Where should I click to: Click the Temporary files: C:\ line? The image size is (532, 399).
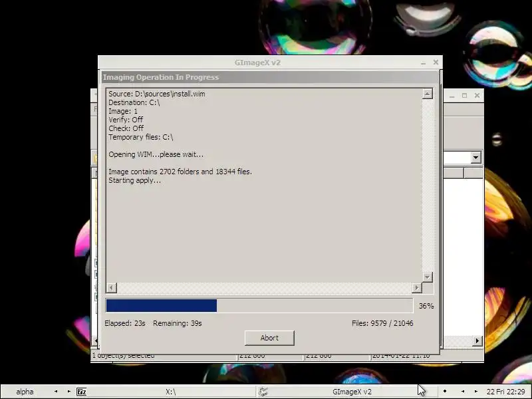[x=141, y=137]
